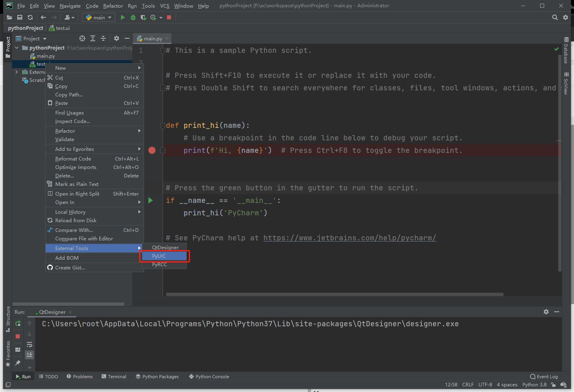The height and width of the screenshot is (392, 574).
Task: Open the TODO tool window tab
Action: pos(48,376)
